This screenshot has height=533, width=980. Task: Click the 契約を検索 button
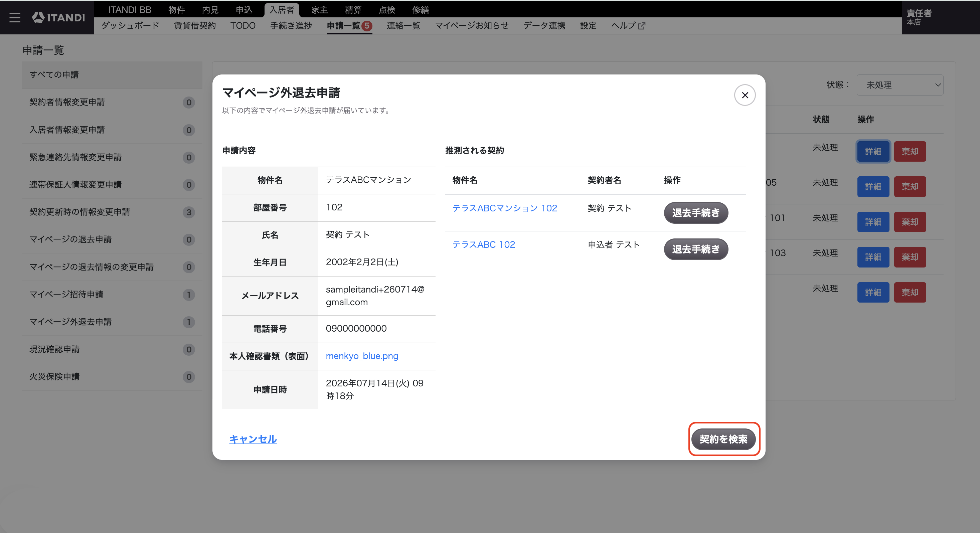723,439
